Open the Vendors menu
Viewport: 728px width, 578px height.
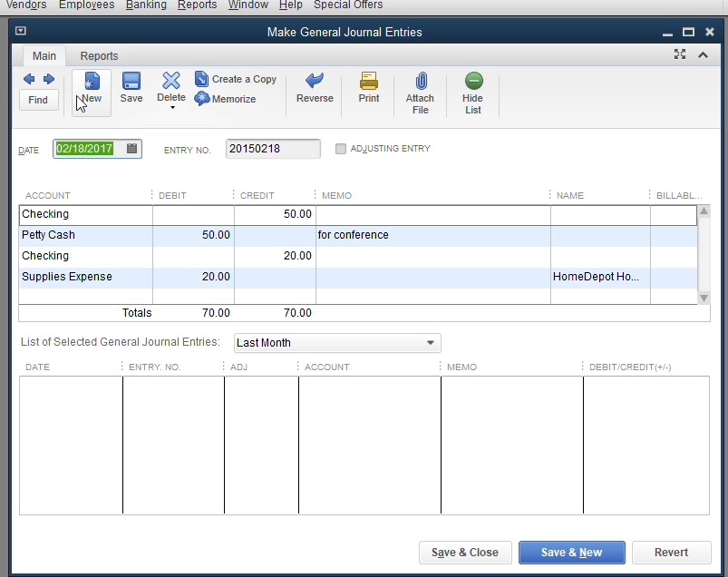tap(26, 5)
